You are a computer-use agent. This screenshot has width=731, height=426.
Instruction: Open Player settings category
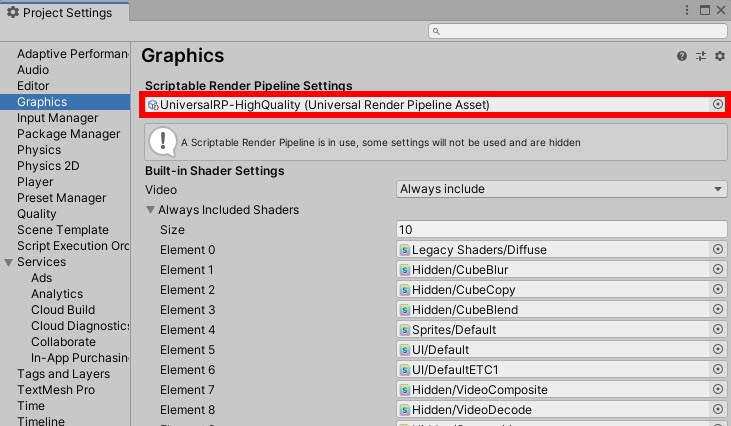[35, 182]
